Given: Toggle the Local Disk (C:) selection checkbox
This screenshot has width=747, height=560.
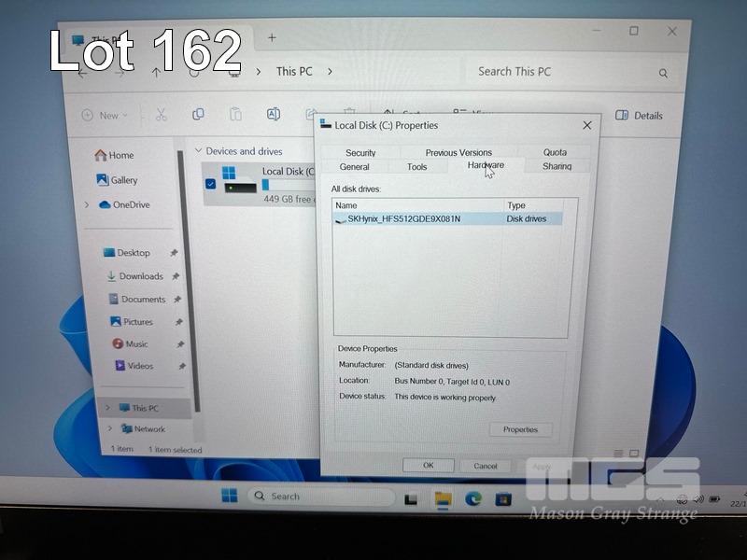Looking at the screenshot, I should (x=210, y=184).
